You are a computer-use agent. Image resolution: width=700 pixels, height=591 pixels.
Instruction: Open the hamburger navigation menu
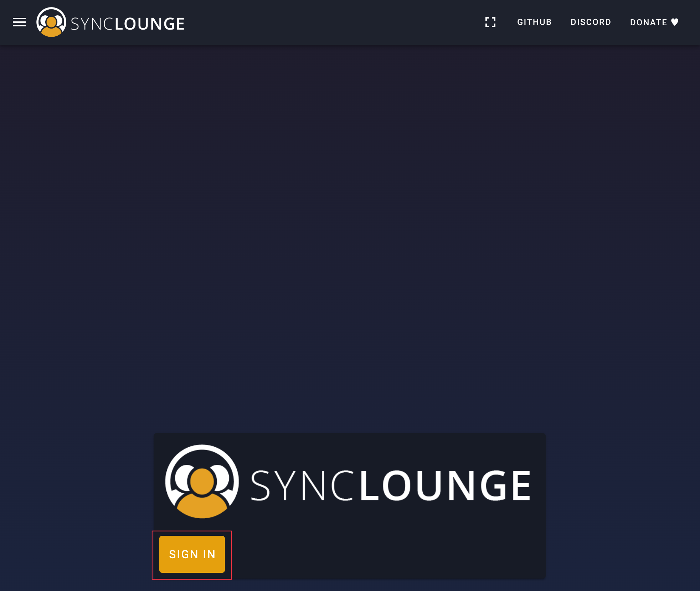click(x=19, y=22)
